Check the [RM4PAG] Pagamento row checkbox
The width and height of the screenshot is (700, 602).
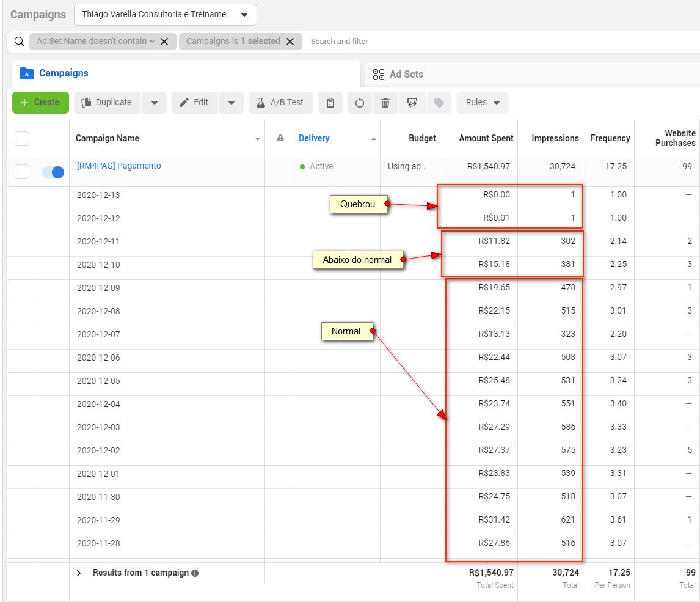coord(22,172)
